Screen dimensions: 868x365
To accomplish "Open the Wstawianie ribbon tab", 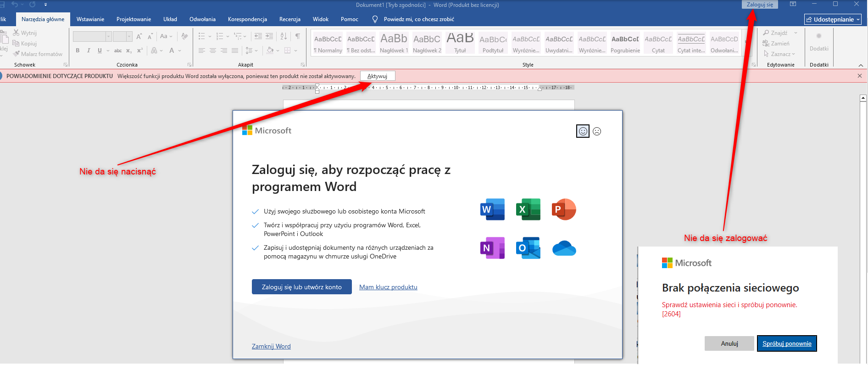I will pos(90,19).
